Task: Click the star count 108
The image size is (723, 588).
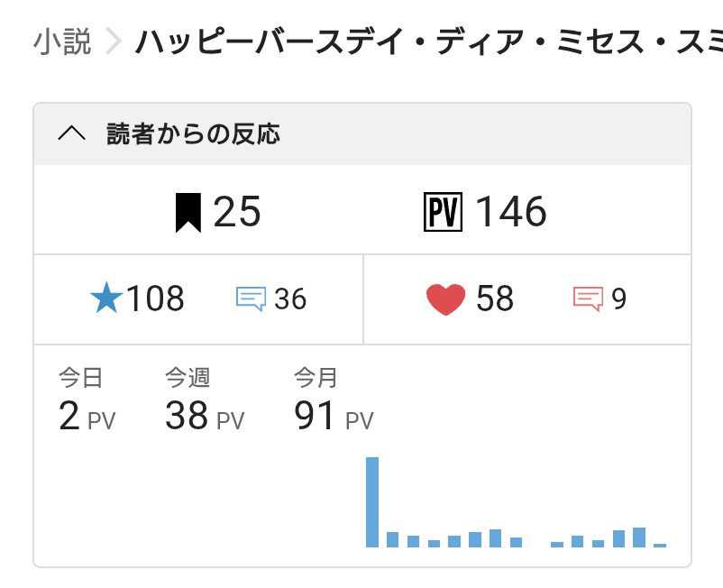Action: pos(155,299)
